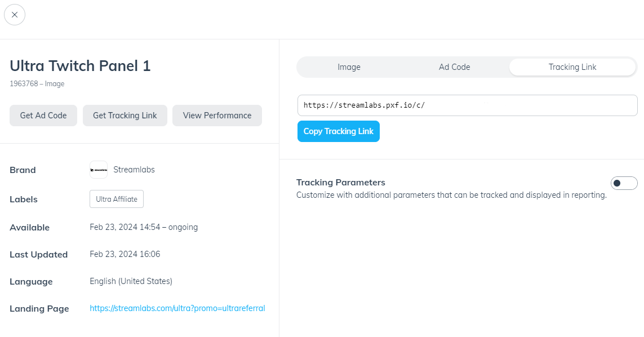Click the Streamlabs brand name text
The image size is (644, 337).
coord(134,170)
